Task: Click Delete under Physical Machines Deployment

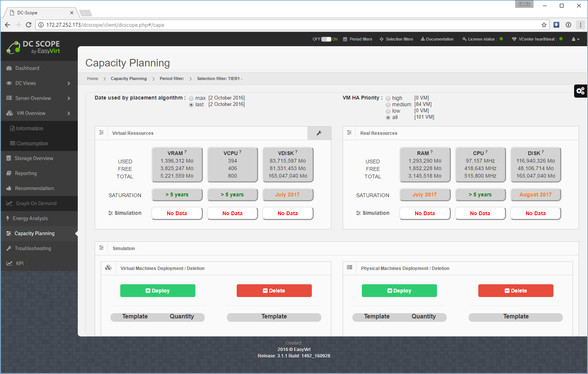Action: click(515, 291)
